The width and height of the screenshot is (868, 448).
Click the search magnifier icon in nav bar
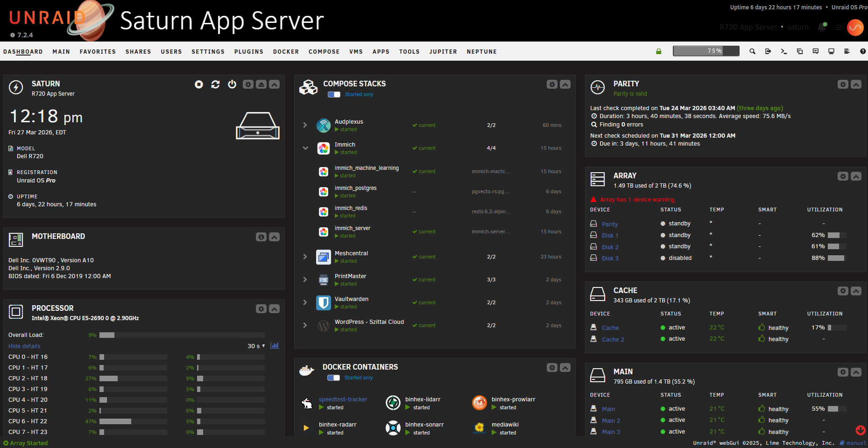pos(752,51)
